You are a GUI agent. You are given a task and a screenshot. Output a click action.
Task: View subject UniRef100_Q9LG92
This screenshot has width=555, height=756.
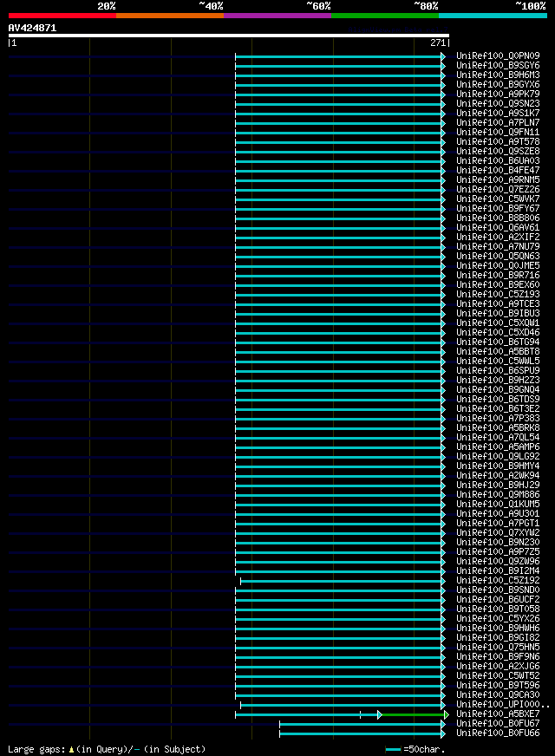coord(498,456)
